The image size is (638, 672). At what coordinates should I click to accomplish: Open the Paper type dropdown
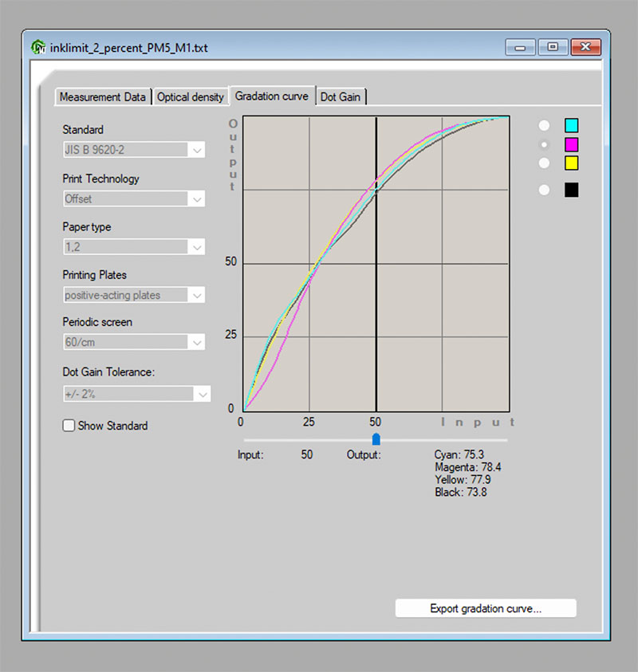197,247
